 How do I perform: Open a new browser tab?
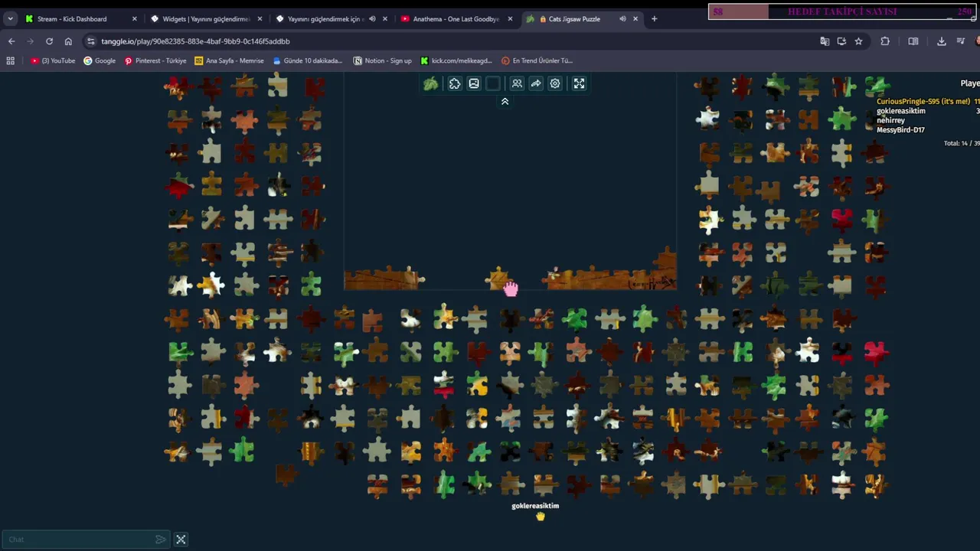654,18
